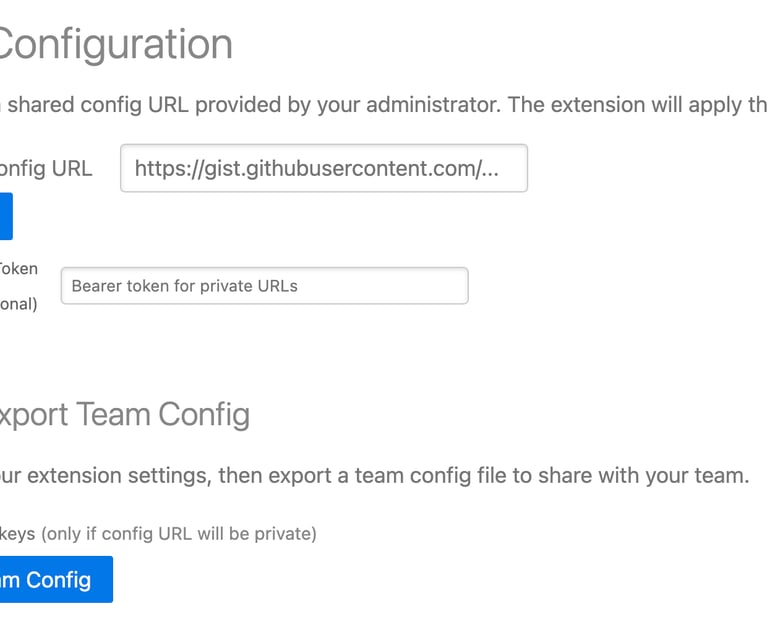Click the trailing ellipsis of the gist URL
This screenshot has height=619, width=768.
[x=489, y=169]
